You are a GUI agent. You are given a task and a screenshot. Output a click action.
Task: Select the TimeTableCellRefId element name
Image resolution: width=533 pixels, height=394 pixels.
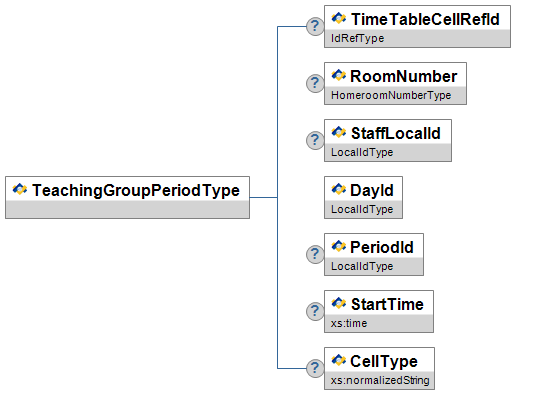click(425, 19)
